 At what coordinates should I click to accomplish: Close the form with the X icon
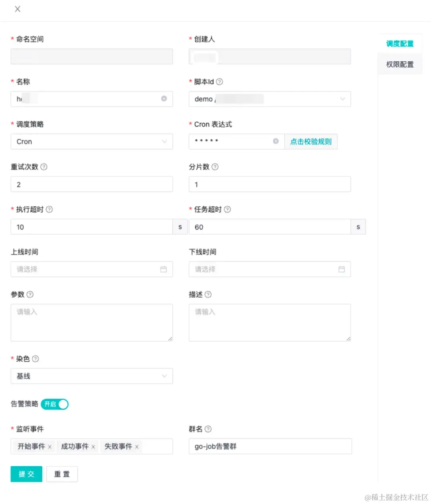[x=18, y=9]
